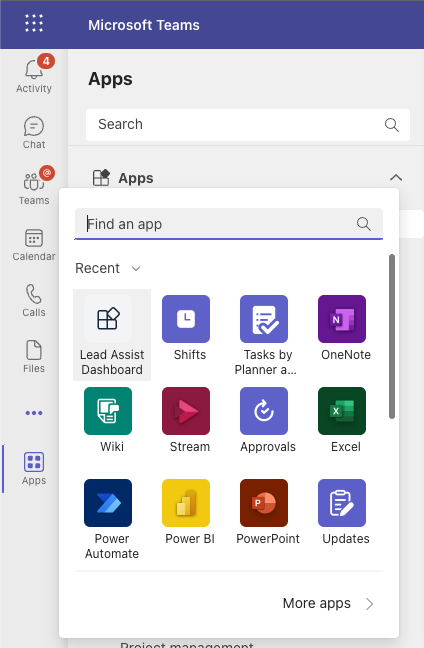Click the Apps category header label
The image size is (424, 648).
coord(136,178)
